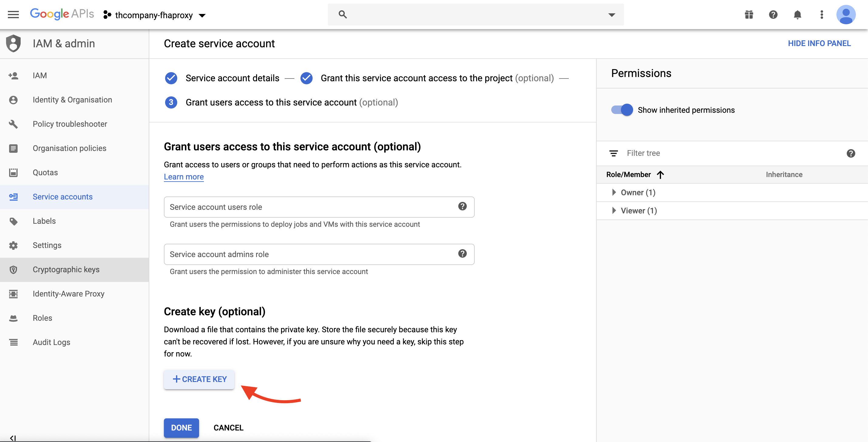The width and height of the screenshot is (868, 442).
Task: Click the CREATE KEY button
Action: pos(199,379)
